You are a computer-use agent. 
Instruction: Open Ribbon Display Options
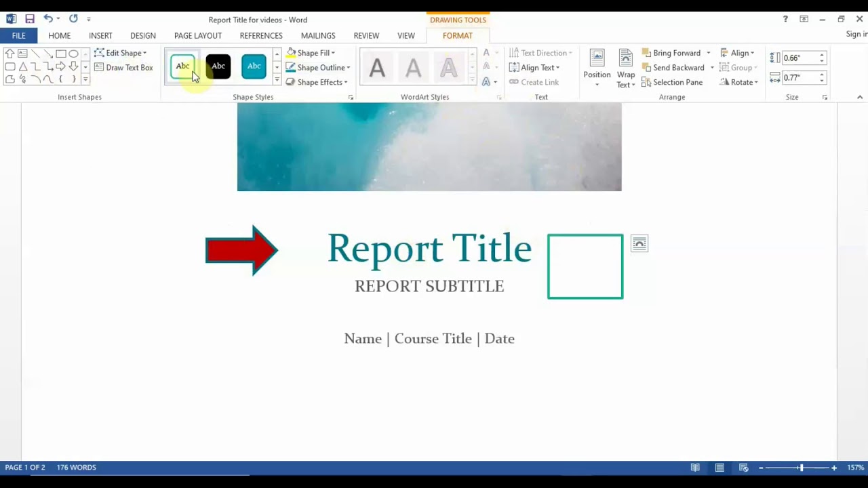point(804,19)
